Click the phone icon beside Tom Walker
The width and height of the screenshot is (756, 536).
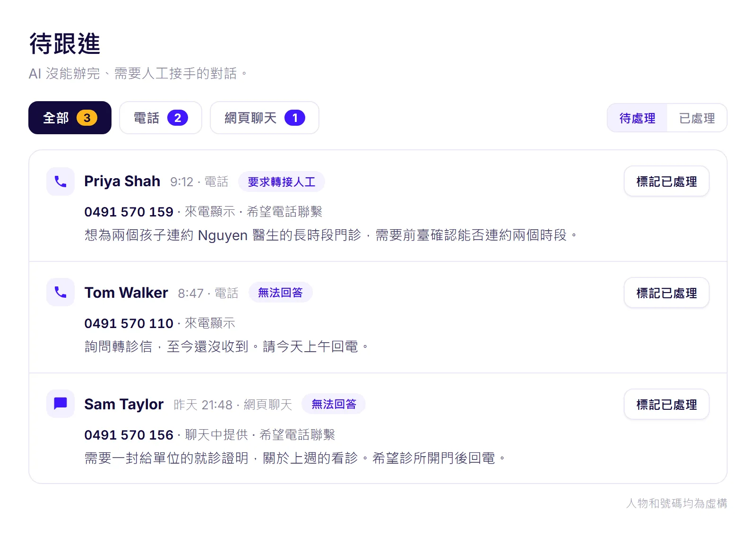pyautogui.click(x=60, y=292)
